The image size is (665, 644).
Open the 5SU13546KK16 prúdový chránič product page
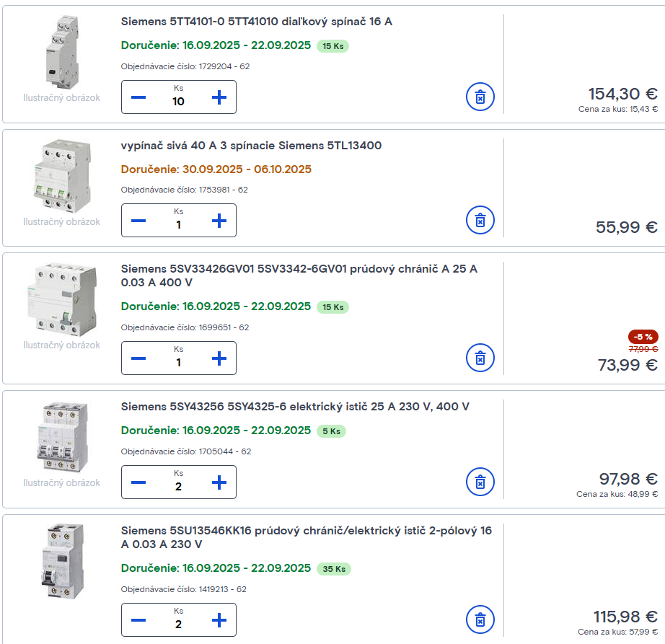point(303,537)
